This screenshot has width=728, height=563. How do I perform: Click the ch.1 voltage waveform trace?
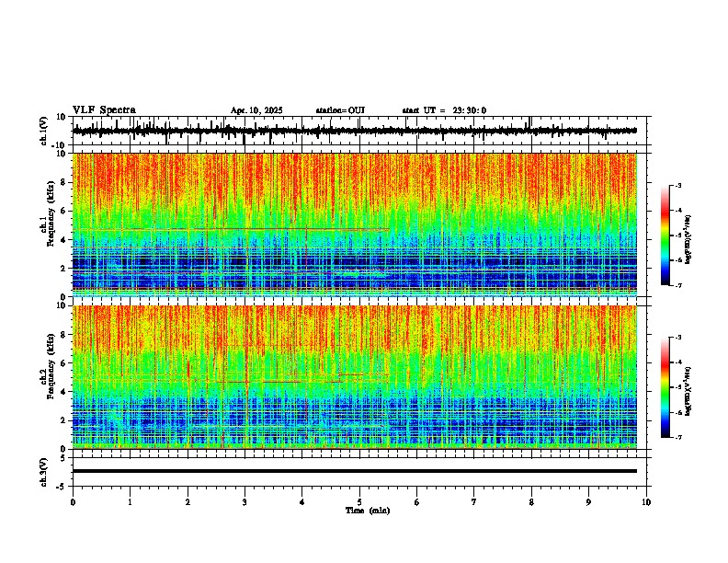click(354, 131)
